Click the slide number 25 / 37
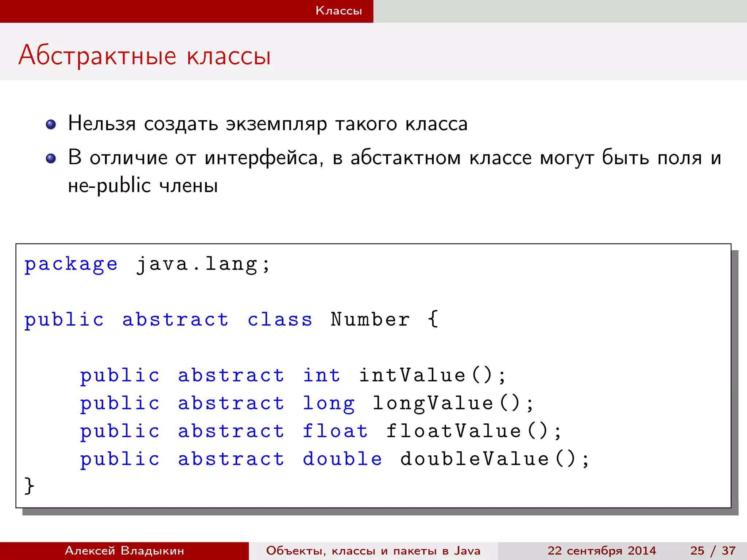Screen dimensions: 747x560 click(713, 551)
